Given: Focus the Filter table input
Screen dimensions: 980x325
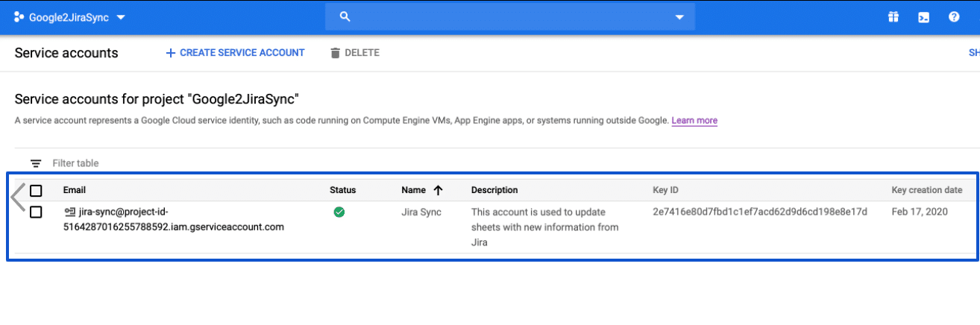Looking at the screenshot, I should [75, 163].
